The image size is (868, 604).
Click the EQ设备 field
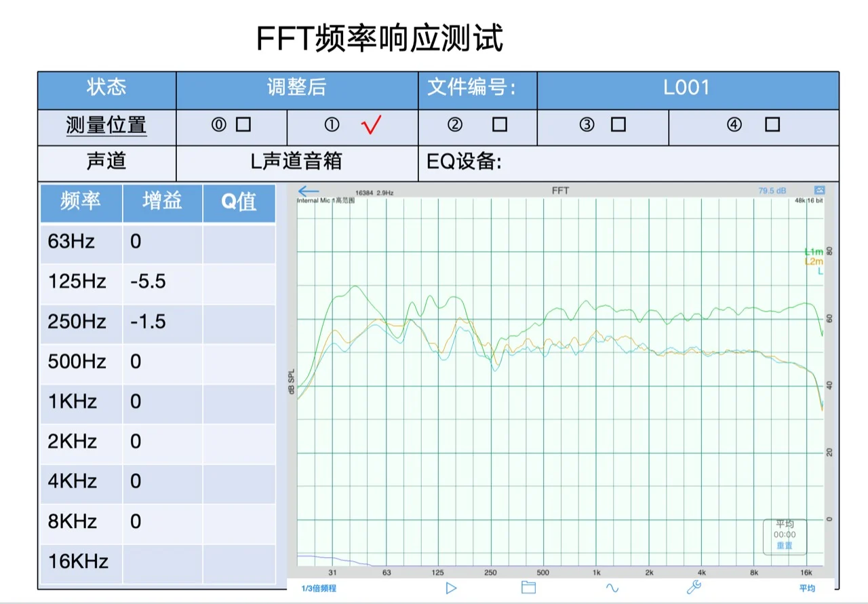tap(629, 164)
